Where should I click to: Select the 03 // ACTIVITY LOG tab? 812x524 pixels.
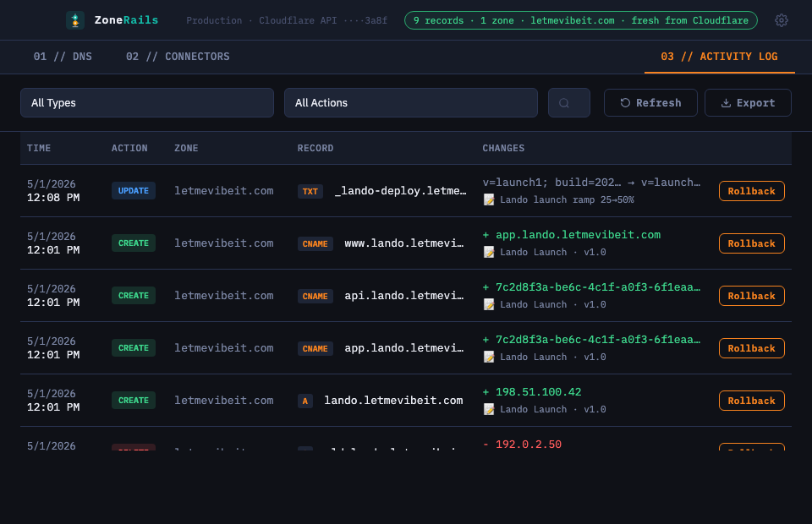(719, 57)
